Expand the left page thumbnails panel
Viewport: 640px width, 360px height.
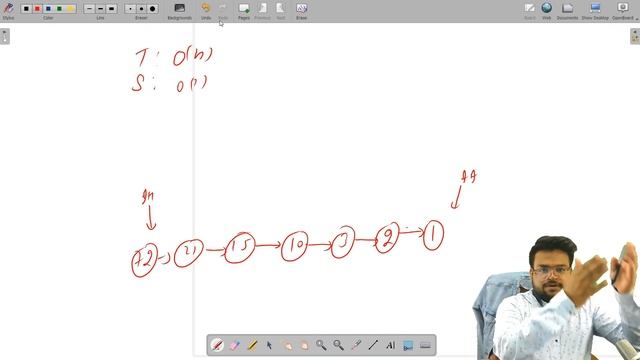(x=4, y=36)
